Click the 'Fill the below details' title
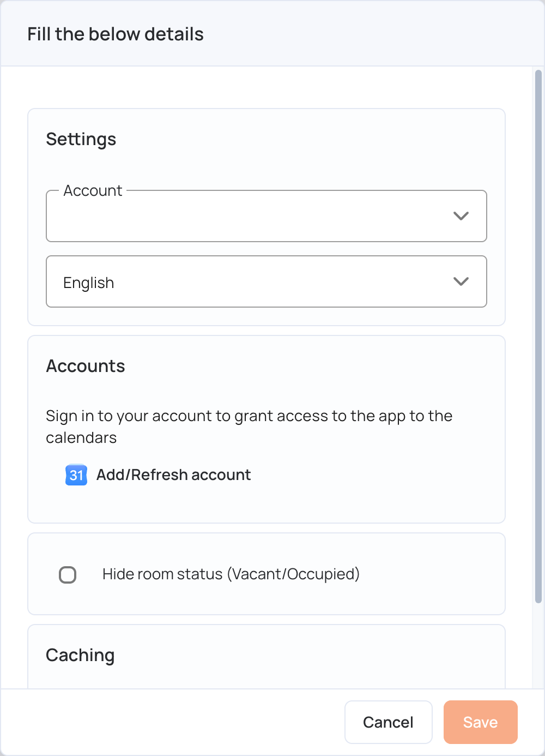 [x=116, y=34]
